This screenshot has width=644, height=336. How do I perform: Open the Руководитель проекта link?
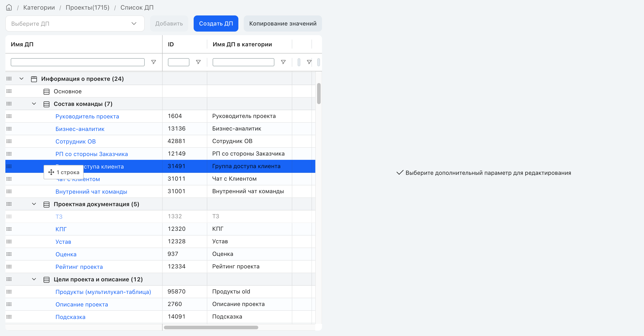(87, 116)
